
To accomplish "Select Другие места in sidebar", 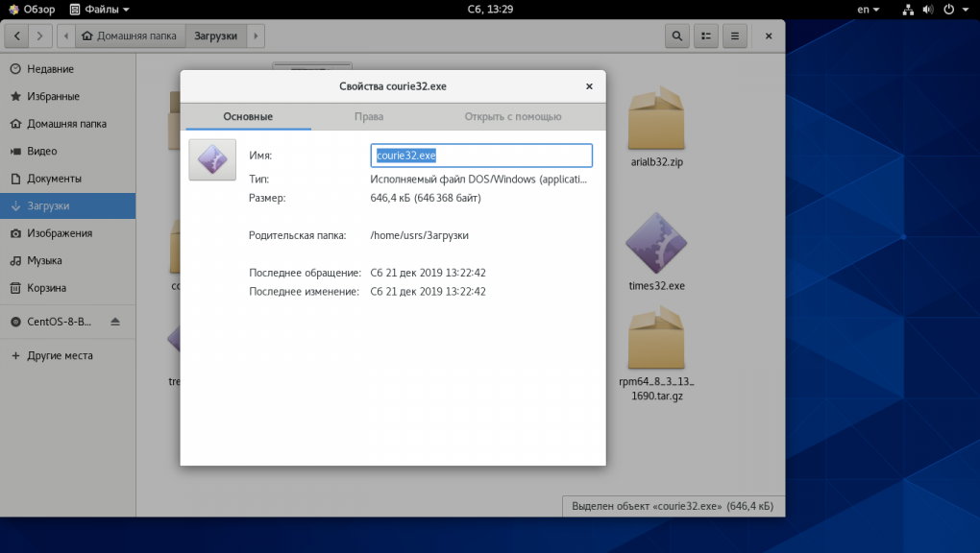I will pyautogui.click(x=60, y=355).
